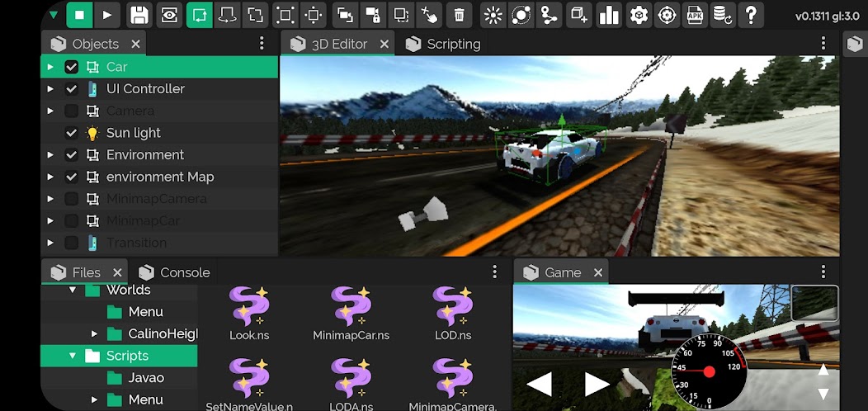Toggle the Sun light checkbox off
Viewport: 868px width, 411px height.
click(72, 133)
